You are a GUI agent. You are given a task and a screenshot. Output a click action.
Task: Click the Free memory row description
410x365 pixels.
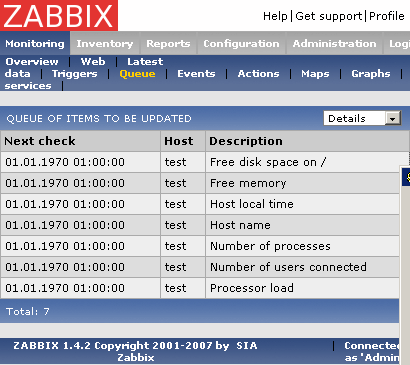click(248, 183)
